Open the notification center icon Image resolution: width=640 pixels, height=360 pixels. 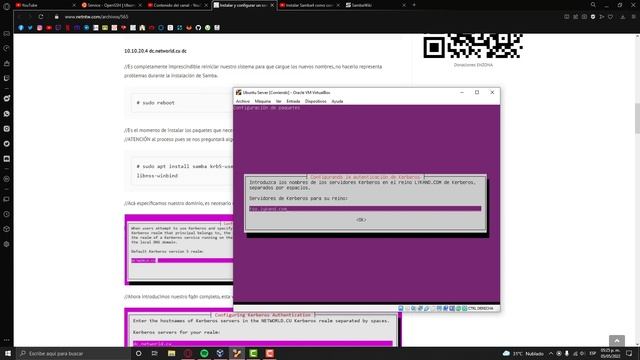click(x=629, y=353)
